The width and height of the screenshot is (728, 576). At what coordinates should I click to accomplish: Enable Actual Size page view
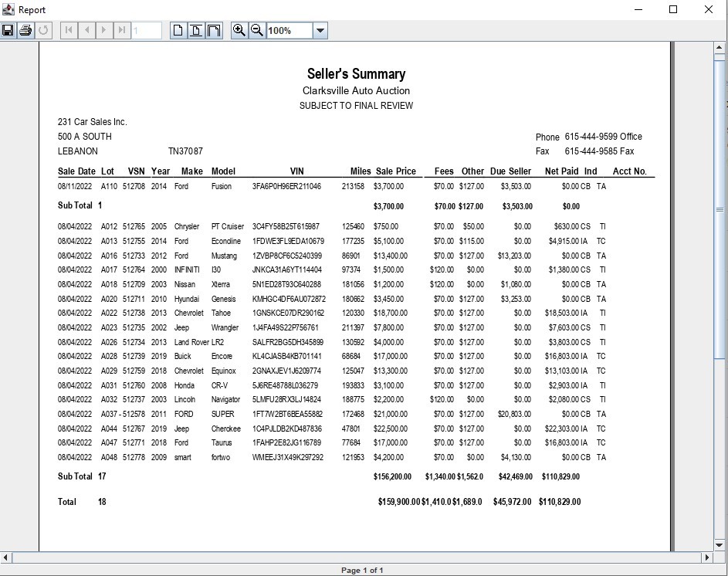point(178,30)
